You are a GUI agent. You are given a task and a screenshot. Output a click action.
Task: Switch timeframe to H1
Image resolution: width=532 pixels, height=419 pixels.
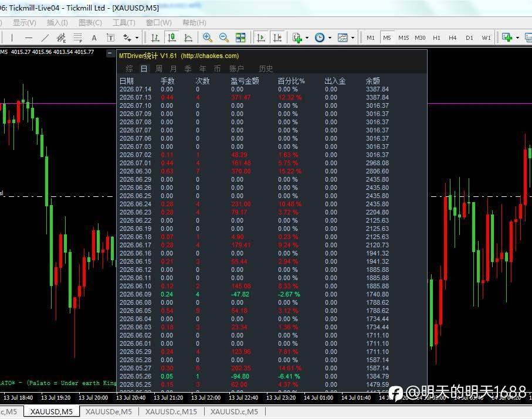point(436,38)
